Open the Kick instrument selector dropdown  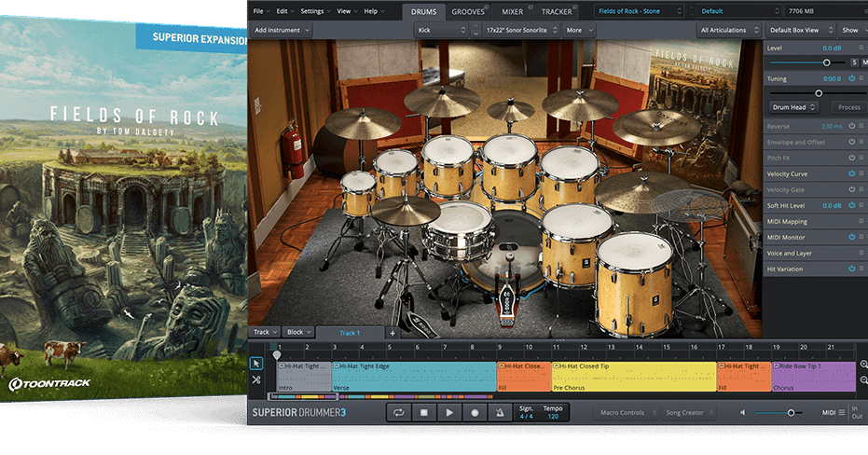[x=442, y=30]
